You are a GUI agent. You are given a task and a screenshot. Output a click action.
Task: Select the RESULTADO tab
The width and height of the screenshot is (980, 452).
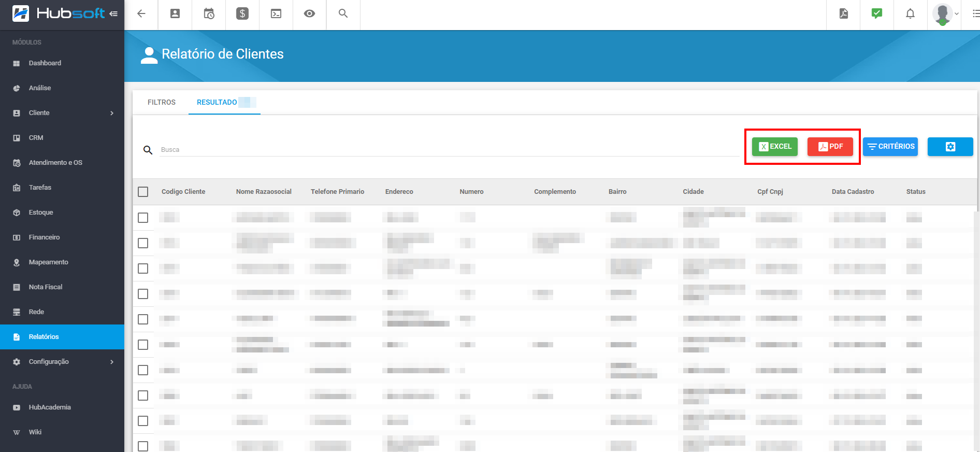pos(224,102)
